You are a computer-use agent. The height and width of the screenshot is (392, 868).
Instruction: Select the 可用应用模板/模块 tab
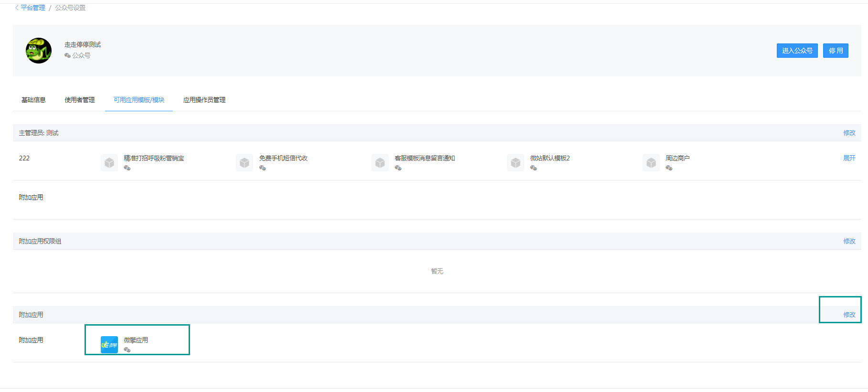(x=139, y=100)
